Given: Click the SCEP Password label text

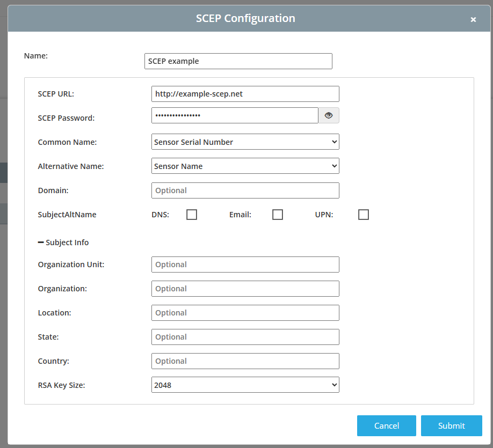Looking at the screenshot, I should pos(66,118).
